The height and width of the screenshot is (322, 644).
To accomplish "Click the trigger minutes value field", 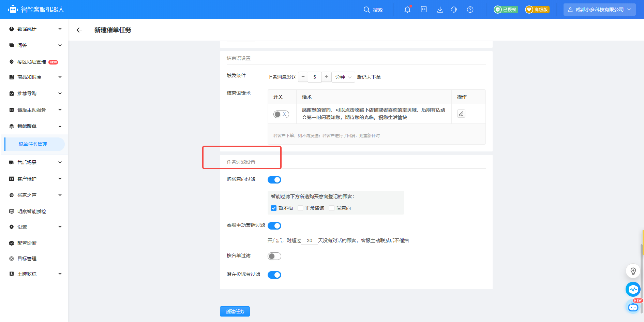I will [315, 77].
